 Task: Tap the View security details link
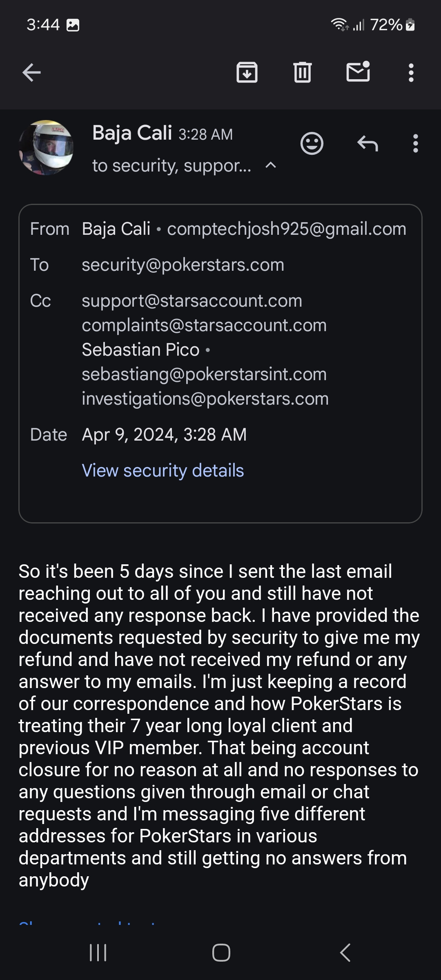click(163, 470)
